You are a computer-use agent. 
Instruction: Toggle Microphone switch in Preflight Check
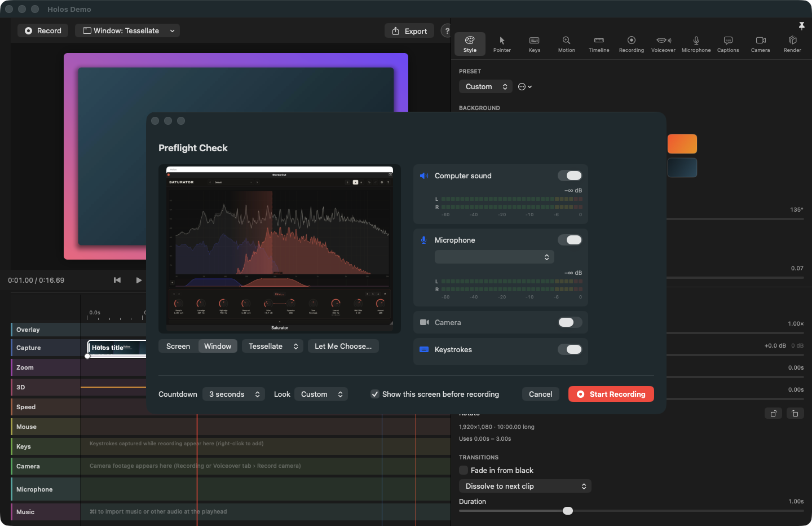point(570,240)
